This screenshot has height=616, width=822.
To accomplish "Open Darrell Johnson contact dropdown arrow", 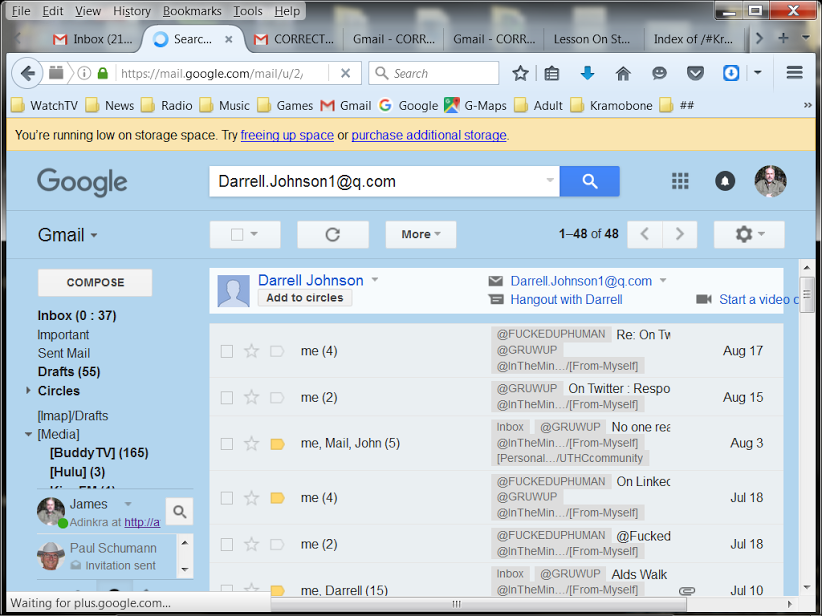I will pyautogui.click(x=375, y=279).
